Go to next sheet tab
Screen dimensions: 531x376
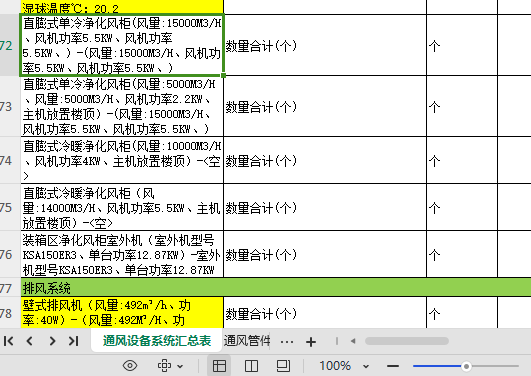52,341
